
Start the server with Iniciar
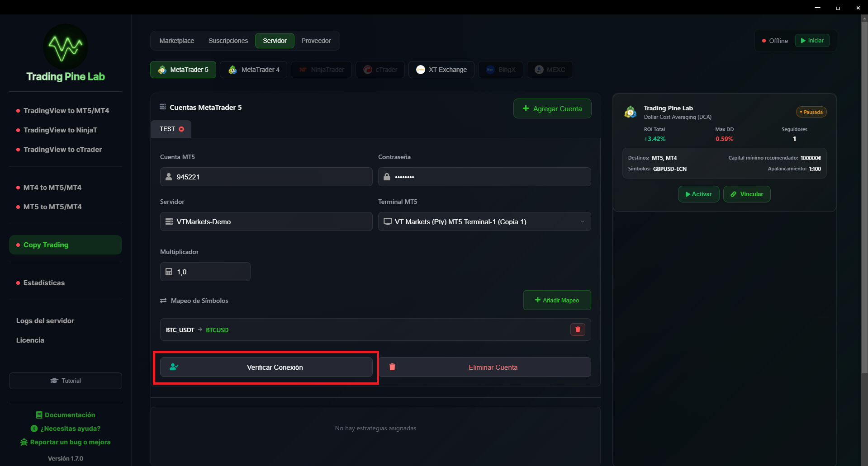812,41
